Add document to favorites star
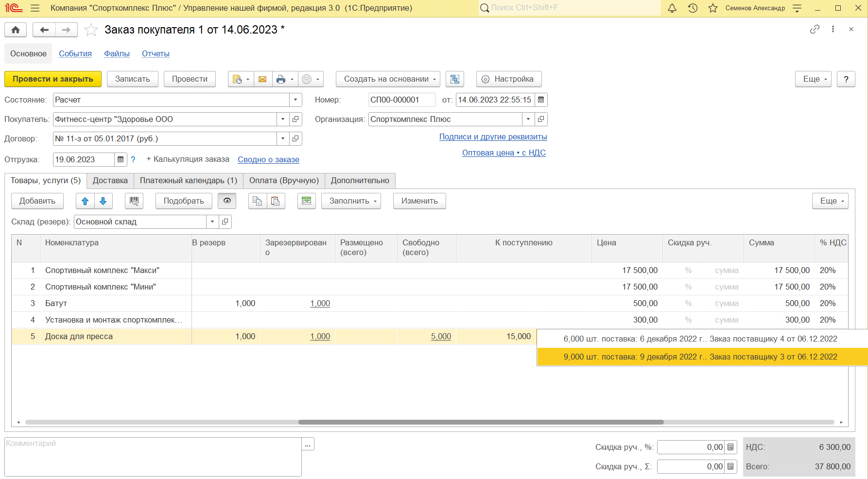 91,30
